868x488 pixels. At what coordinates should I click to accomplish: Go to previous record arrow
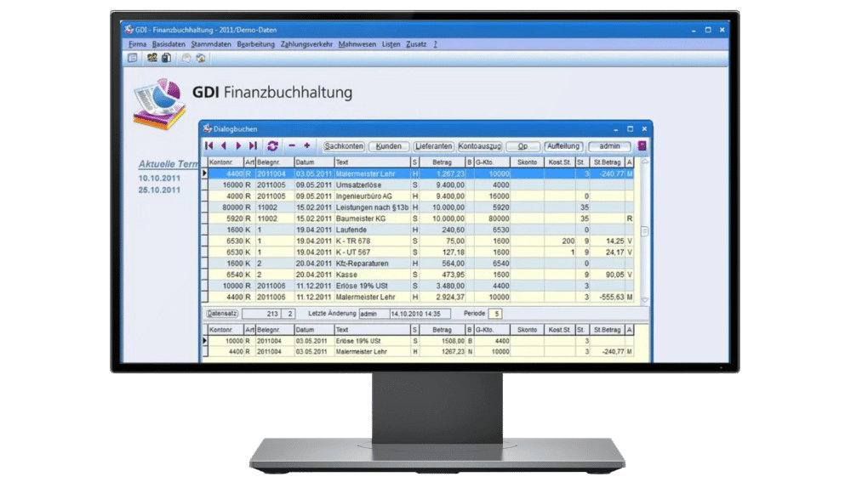pyautogui.click(x=224, y=145)
